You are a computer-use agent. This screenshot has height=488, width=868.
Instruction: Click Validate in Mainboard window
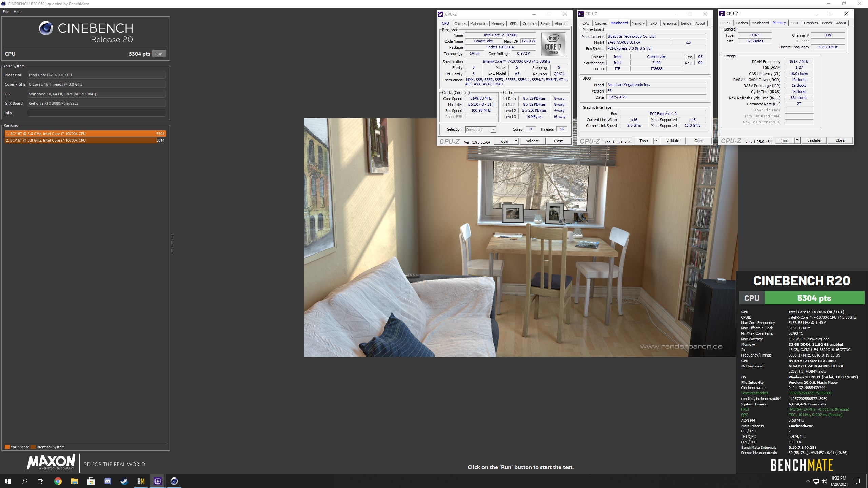[672, 141]
